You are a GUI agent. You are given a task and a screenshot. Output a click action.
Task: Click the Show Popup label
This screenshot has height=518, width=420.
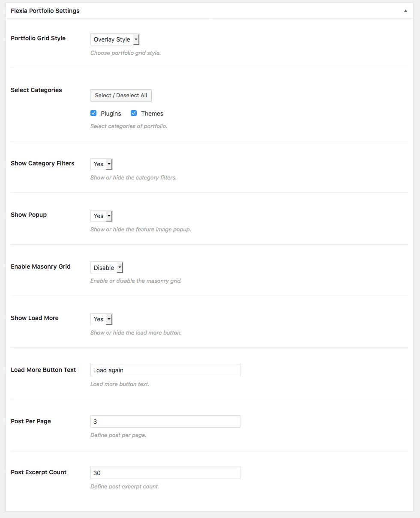click(29, 215)
